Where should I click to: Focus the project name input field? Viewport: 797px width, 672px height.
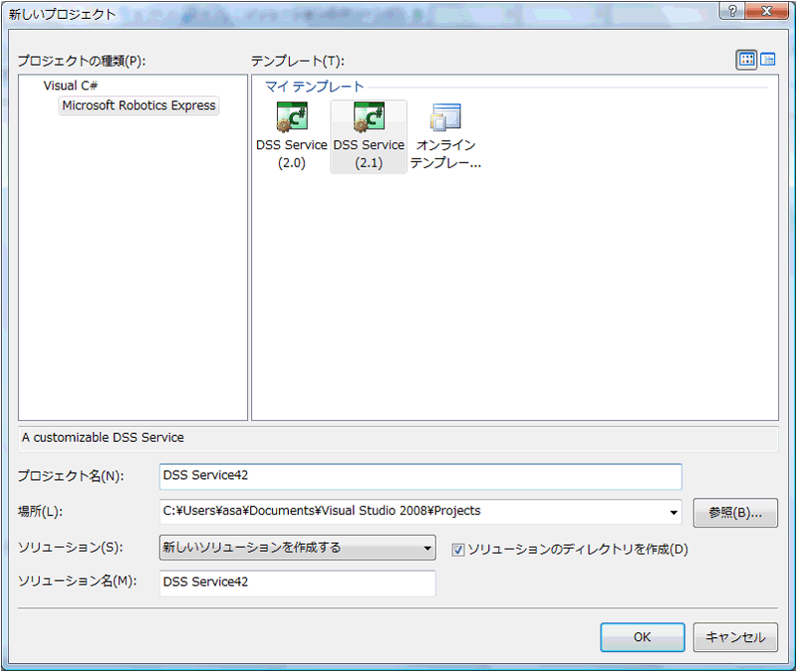420,477
